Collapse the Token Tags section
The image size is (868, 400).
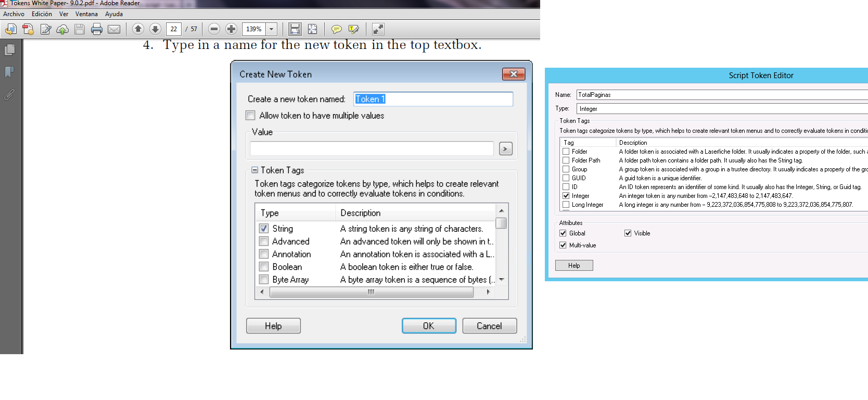tap(254, 170)
